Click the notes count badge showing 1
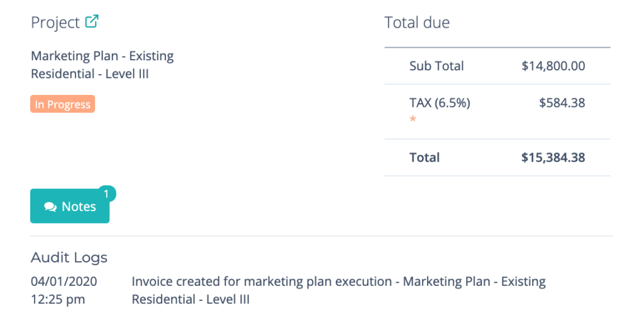Screen dimensions: 644x326 coord(106,194)
